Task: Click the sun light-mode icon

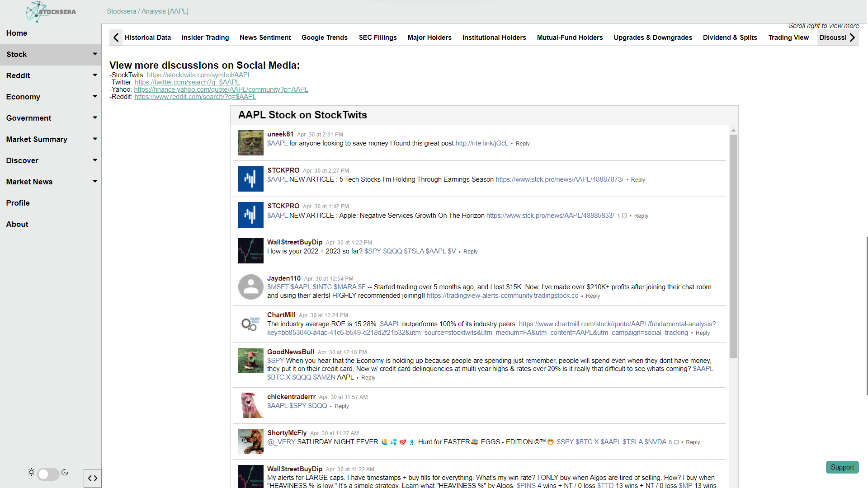Action: (31, 472)
